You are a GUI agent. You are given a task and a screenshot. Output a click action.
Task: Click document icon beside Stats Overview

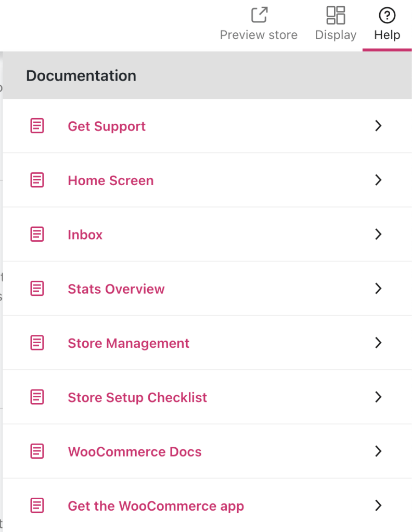pos(37,289)
